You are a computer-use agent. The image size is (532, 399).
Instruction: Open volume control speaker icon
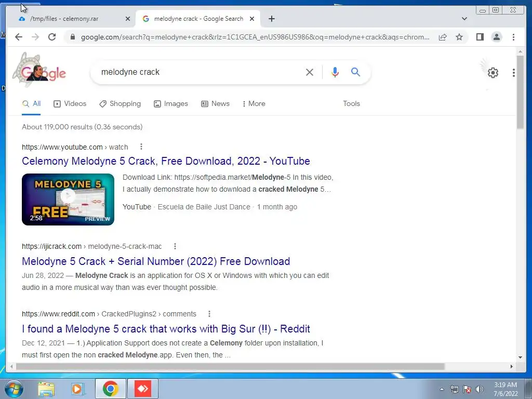tap(479, 389)
